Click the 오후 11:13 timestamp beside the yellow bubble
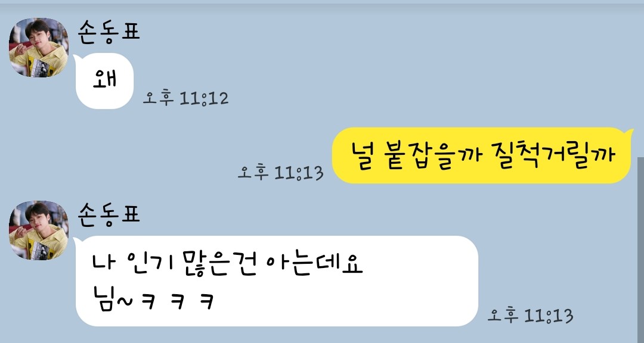 pyautogui.click(x=280, y=172)
